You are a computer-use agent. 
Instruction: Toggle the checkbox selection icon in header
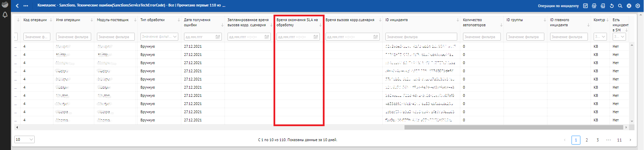(585, 6)
